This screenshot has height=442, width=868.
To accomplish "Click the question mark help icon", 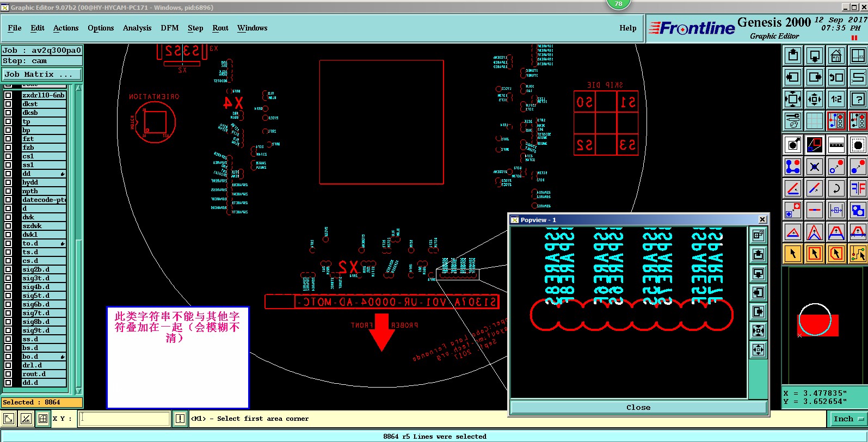I will click(858, 99).
